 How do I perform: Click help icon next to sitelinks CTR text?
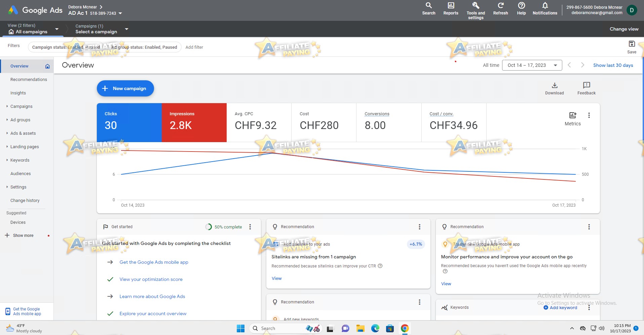click(380, 266)
